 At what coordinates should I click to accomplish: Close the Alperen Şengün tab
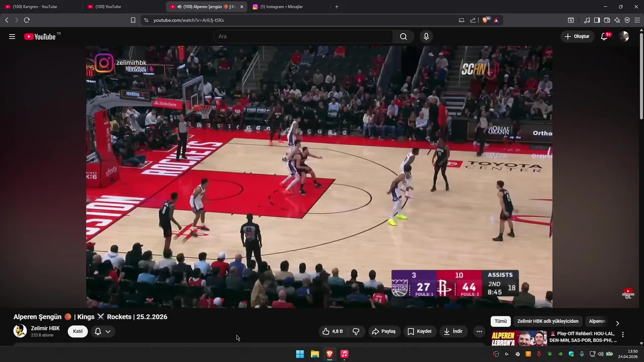pos(242,7)
